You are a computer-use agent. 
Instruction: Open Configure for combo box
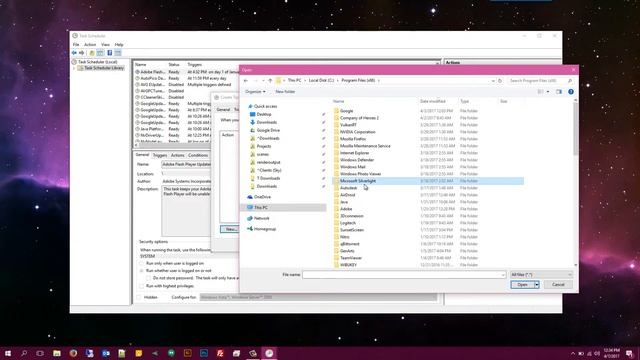point(318,297)
